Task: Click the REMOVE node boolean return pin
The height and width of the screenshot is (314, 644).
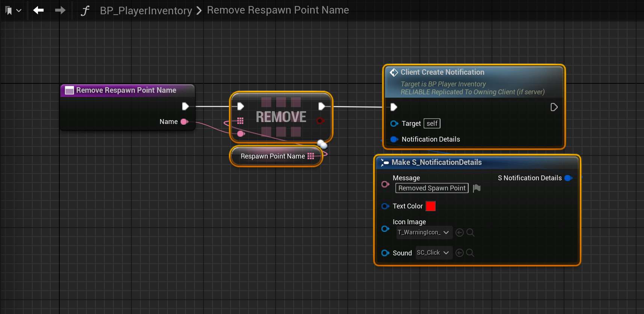Action: coord(320,121)
